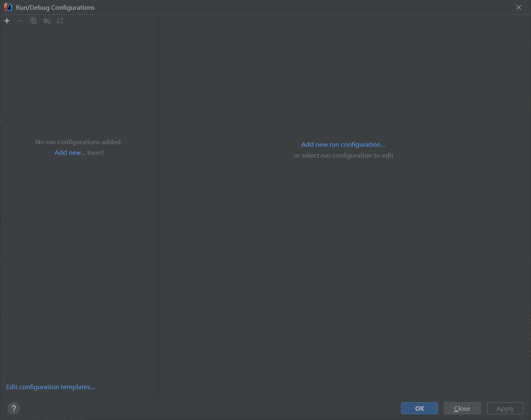
Task: Click the IntelliJ IDEA logo in title bar
Action: (8, 7)
